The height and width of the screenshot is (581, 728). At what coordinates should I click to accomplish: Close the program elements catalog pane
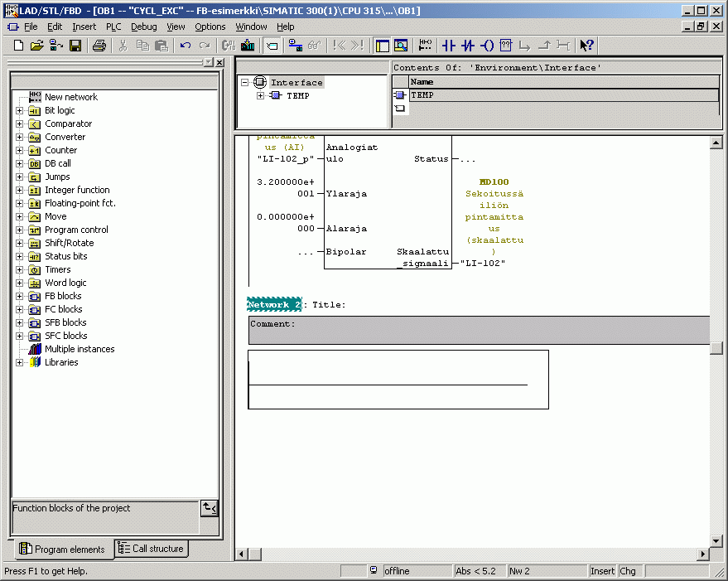[220, 62]
